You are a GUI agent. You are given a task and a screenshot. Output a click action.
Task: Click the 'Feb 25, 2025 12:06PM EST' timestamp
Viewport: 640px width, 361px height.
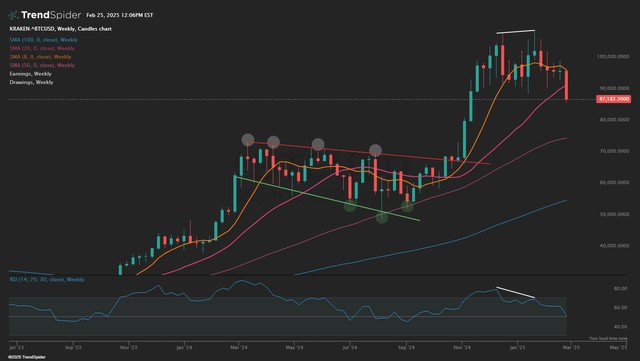(x=120, y=15)
